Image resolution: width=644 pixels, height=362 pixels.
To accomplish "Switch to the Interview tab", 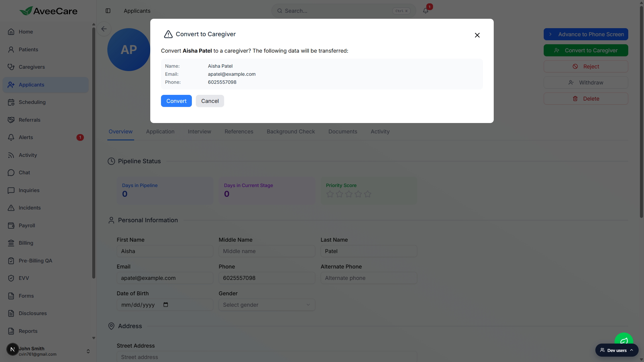I will (200, 132).
